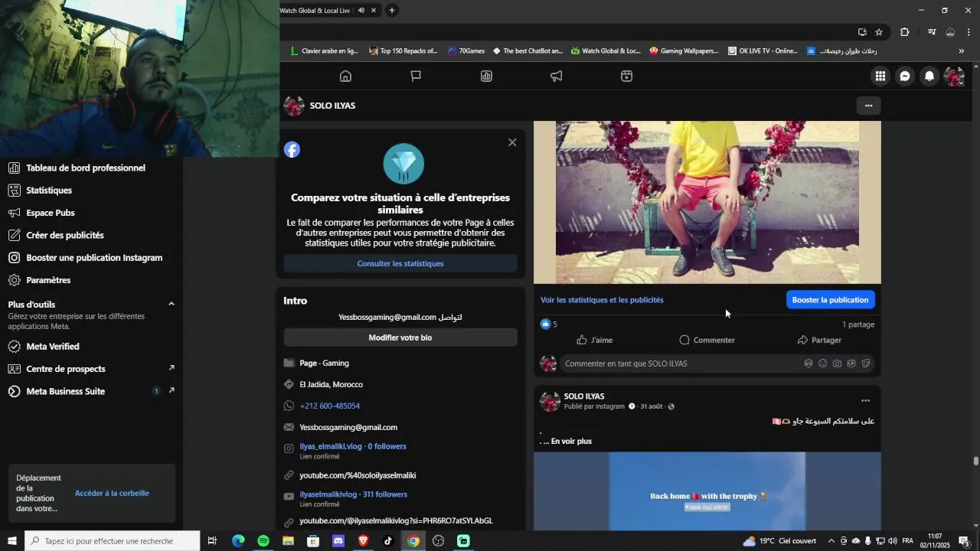Open the Facebook apps grid menu

(880, 77)
